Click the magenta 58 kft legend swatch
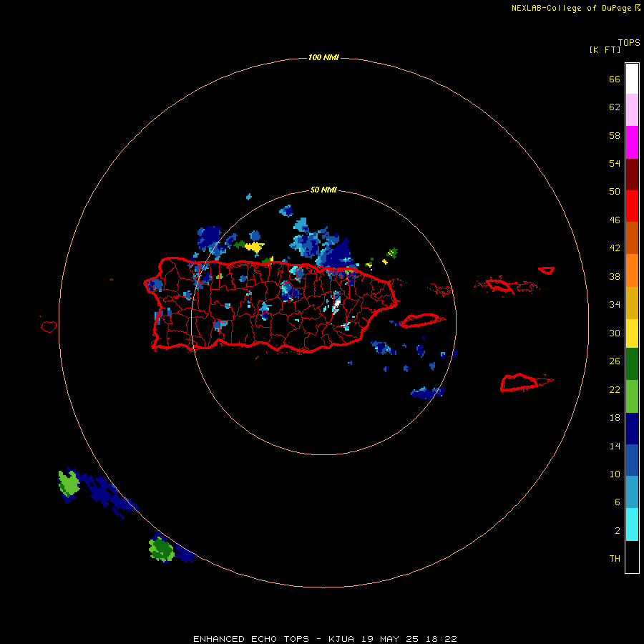644x644 pixels. click(632, 142)
